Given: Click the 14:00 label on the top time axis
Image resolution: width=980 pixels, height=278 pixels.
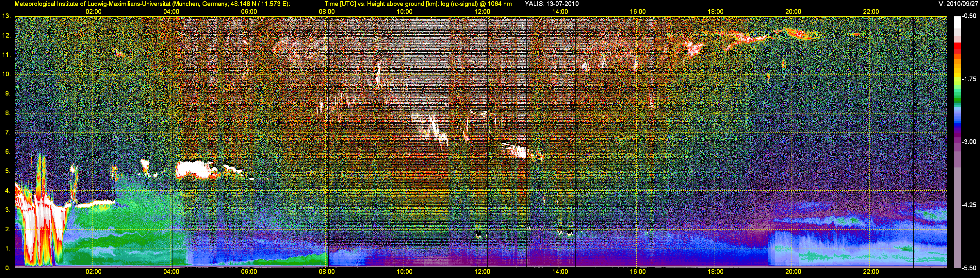Looking at the screenshot, I should pyautogui.click(x=560, y=11).
